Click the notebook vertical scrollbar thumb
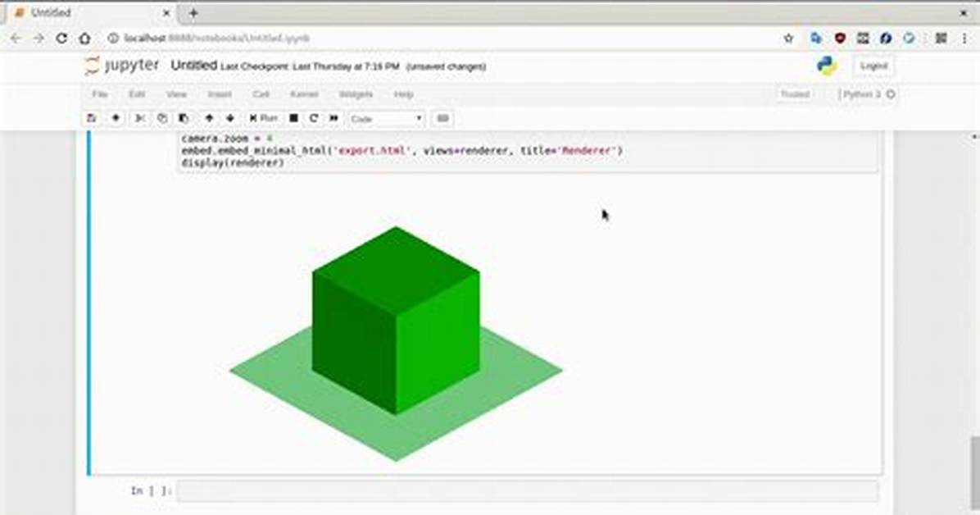 [x=975, y=473]
